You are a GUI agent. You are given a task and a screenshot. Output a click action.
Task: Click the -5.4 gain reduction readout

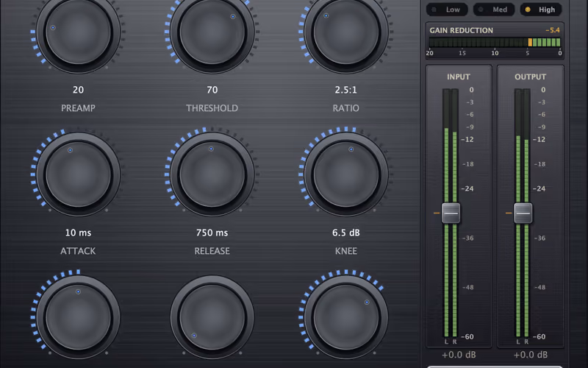[x=553, y=30]
